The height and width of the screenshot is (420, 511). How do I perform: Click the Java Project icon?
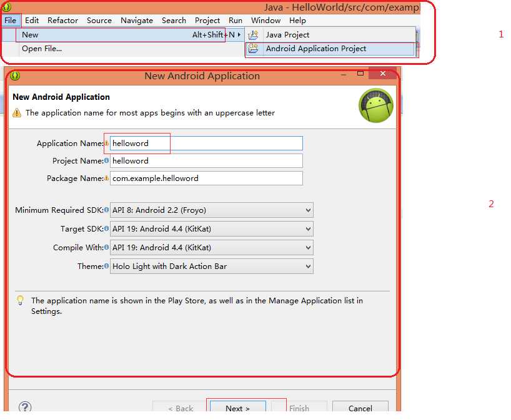[253, 35]
